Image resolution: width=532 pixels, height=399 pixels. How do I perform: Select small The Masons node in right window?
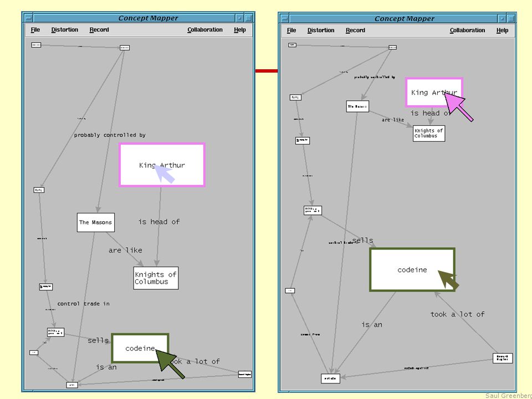tap(357, 106)
